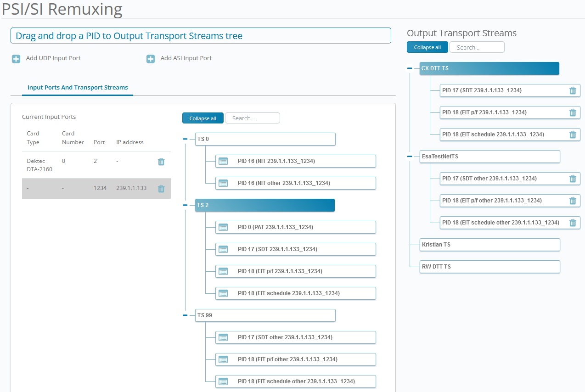585x392 pixels.
Task: Collapse the TS 2 input tree node
Action: point(185,205)
